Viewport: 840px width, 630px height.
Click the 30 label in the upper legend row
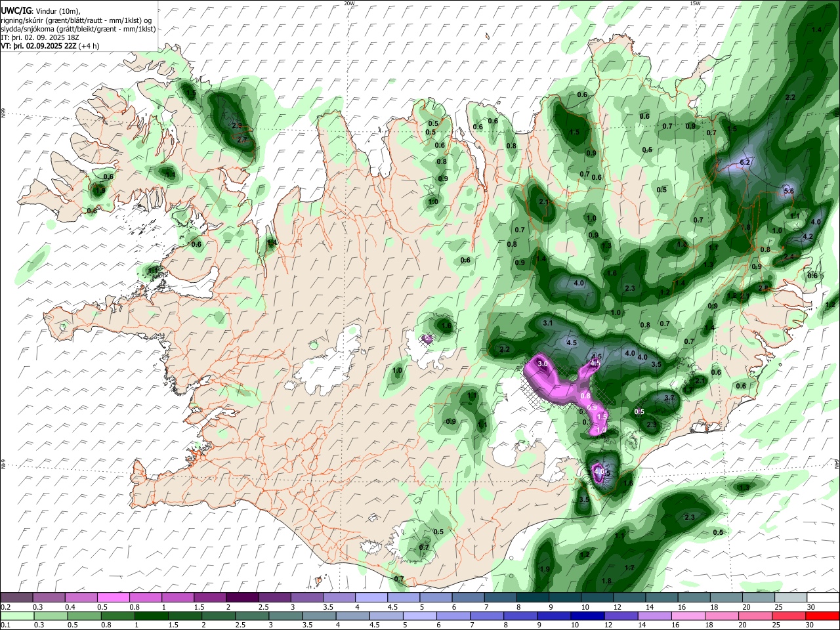click(x=811, y=607)
